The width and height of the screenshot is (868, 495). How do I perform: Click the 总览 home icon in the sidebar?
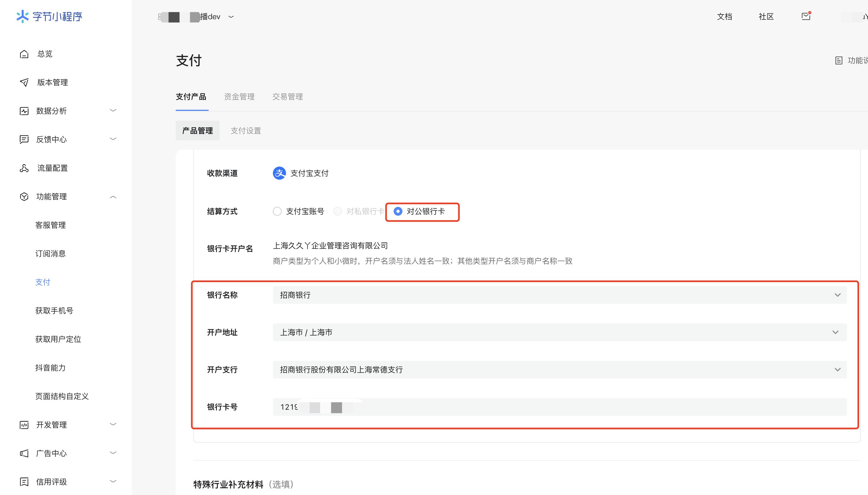[24, 54]
